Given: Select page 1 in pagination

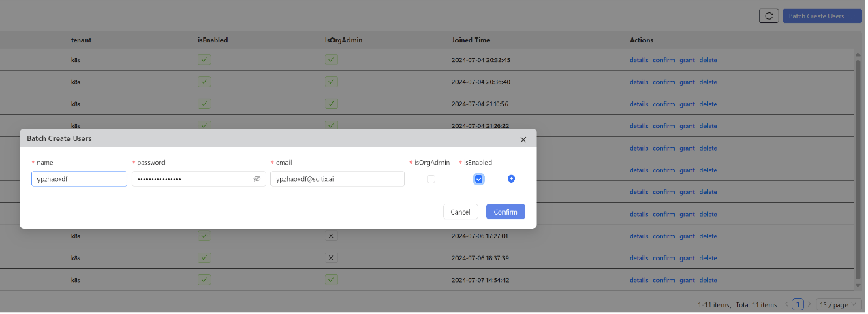Looking at the screenshot, I should click(798, 304).
